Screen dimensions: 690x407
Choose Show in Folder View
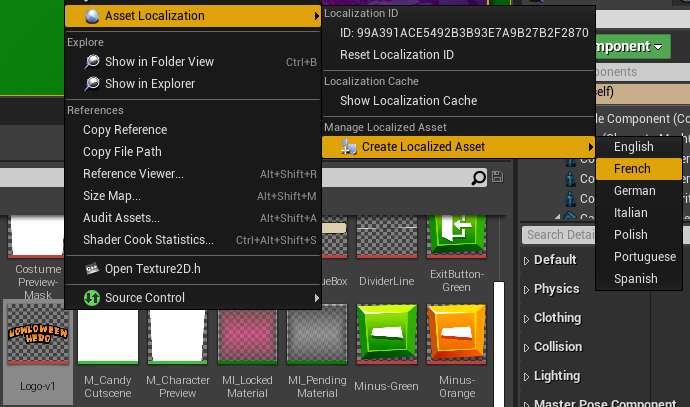pyautogui.click(x=193, y=62)
